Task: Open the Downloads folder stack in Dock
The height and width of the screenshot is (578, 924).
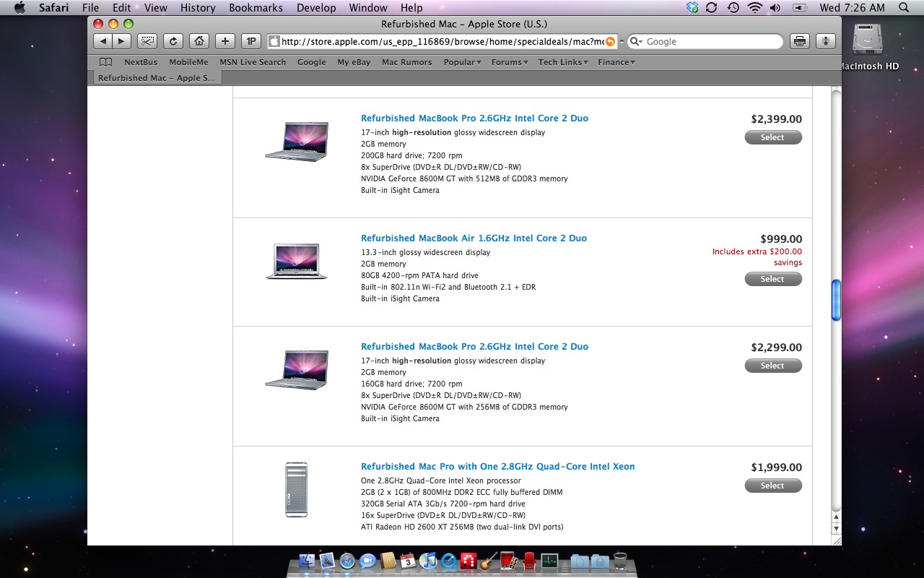Action: 600,561
